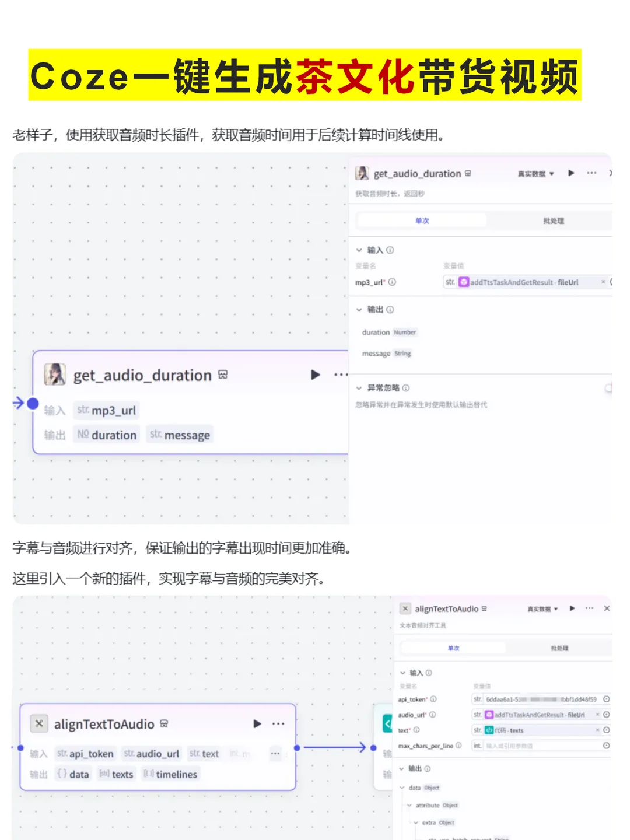Image resolution: width=630 pixels, height=840 pixels.
Task: Run the get_audio_duration node on the canvas
Action: point(316,374)
